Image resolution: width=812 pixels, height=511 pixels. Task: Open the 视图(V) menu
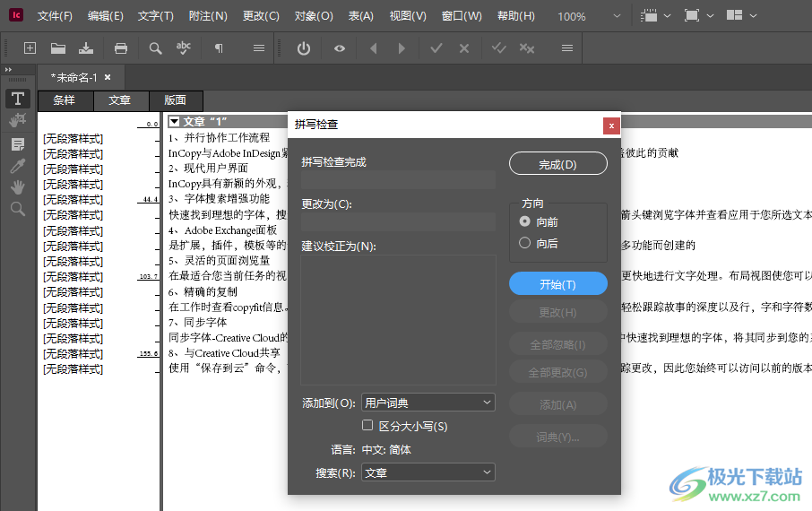(408, 16)
